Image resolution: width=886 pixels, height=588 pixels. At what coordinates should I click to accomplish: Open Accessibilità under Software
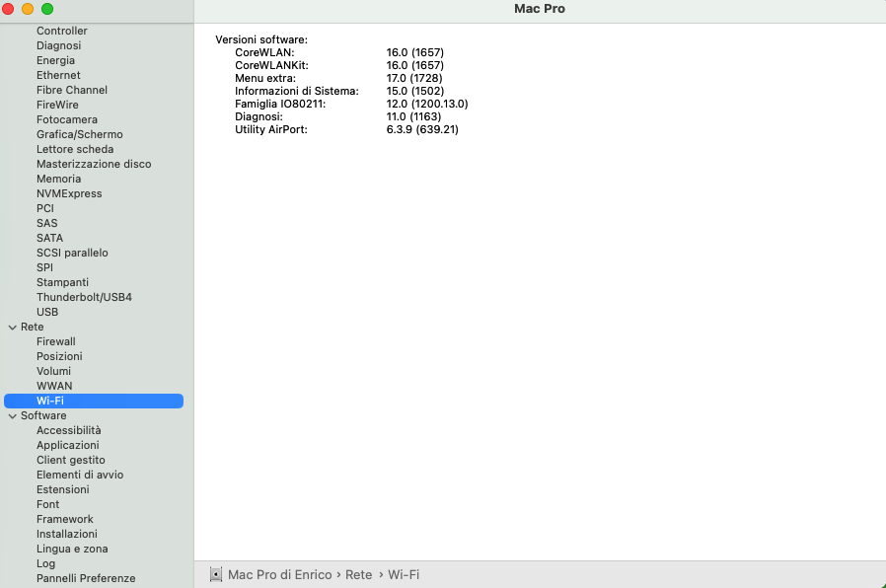coord(69,430)
